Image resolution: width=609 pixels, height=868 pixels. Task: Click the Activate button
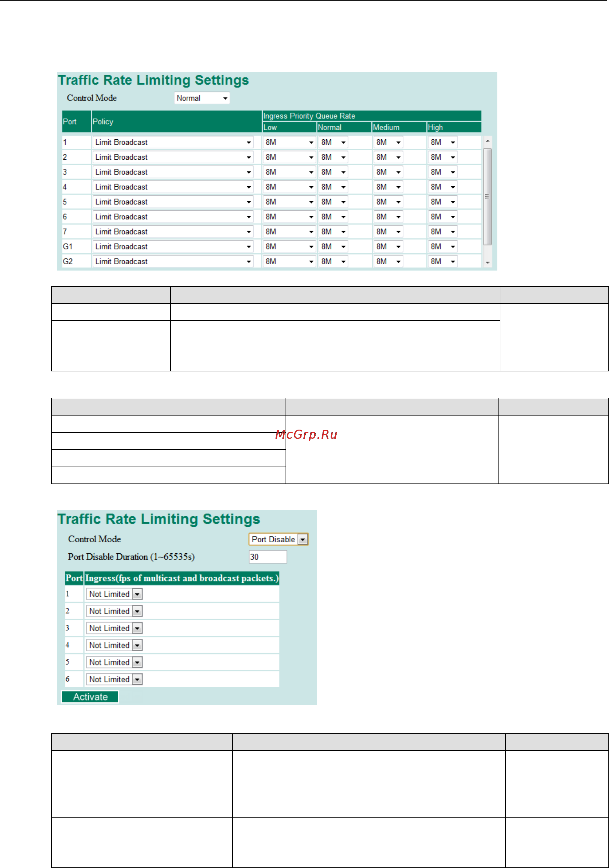(90, 698)
